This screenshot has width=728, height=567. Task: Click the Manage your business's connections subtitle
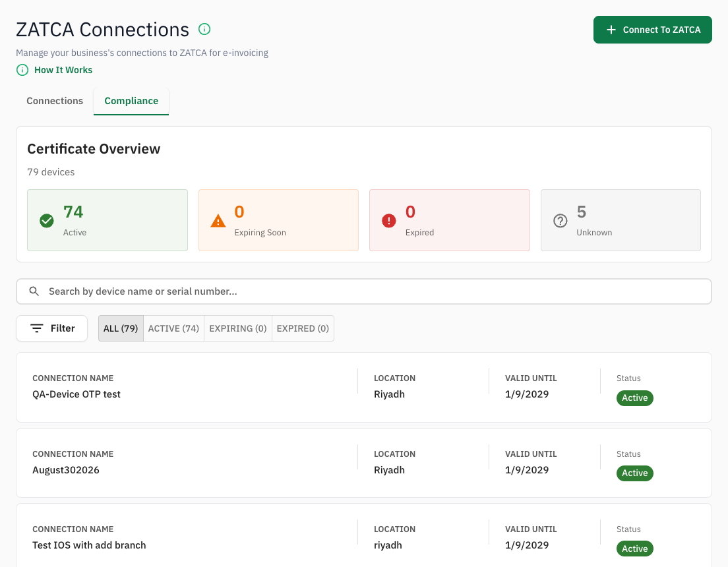[142, 53]
